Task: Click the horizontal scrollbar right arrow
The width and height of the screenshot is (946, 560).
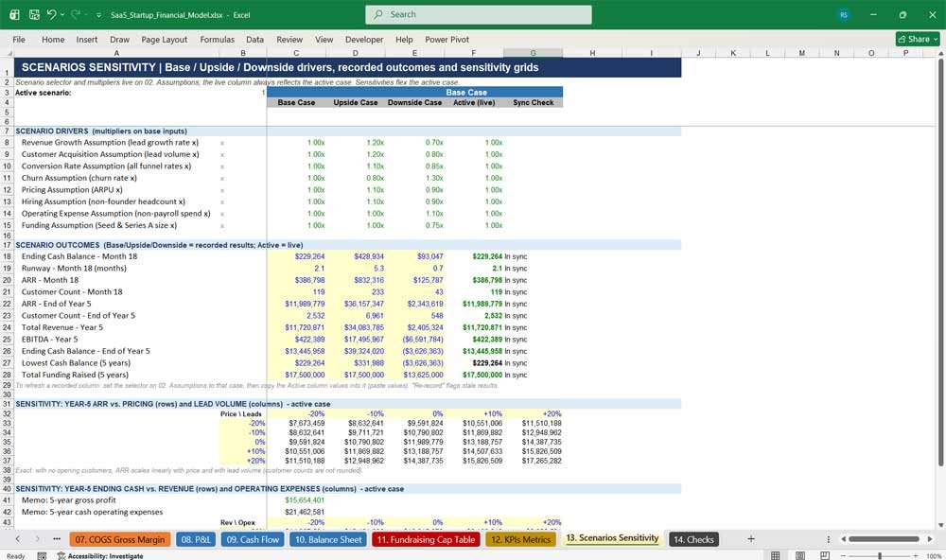Action: tap(931, 539)
